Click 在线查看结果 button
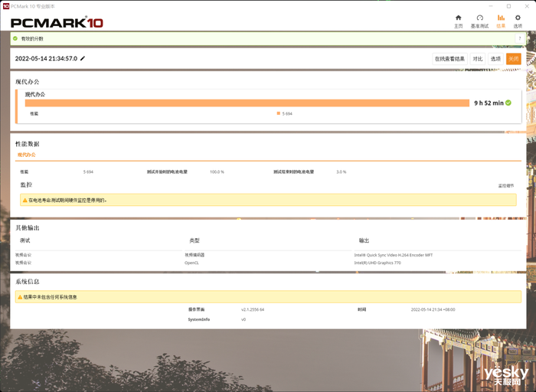Image resolution: width=536 pixels, height=392 pixels. (449, 59)
